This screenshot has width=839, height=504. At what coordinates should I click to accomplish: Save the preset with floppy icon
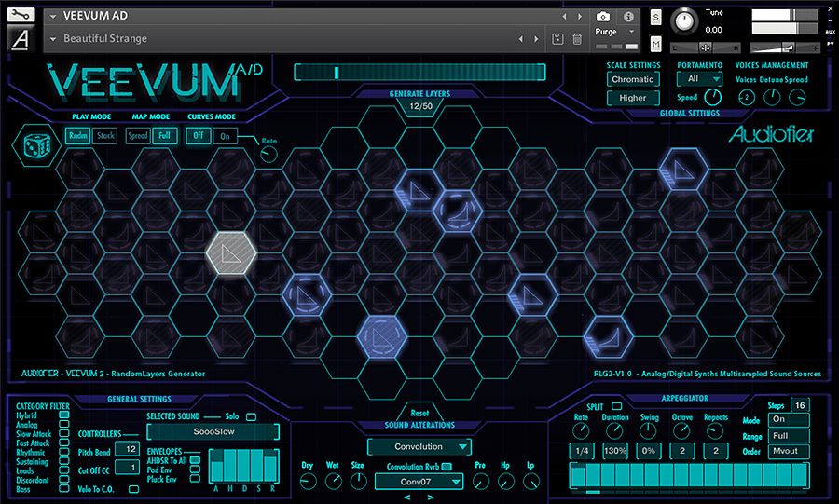(557, 38)
